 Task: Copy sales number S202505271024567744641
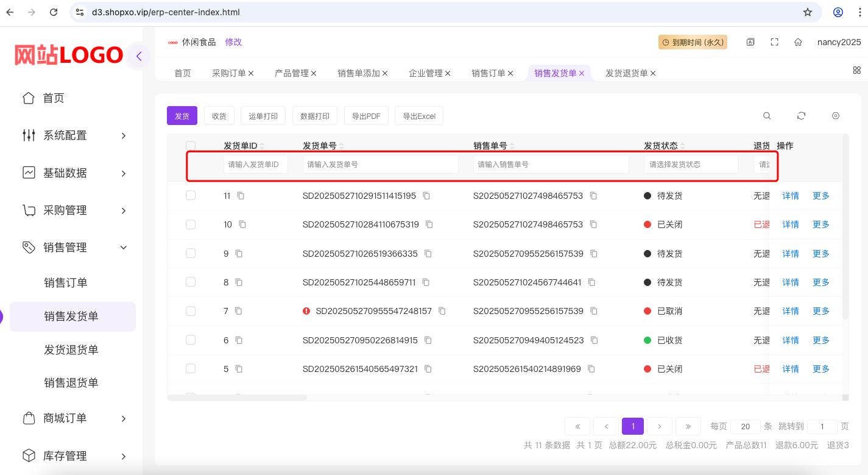[x=591, y=282]
